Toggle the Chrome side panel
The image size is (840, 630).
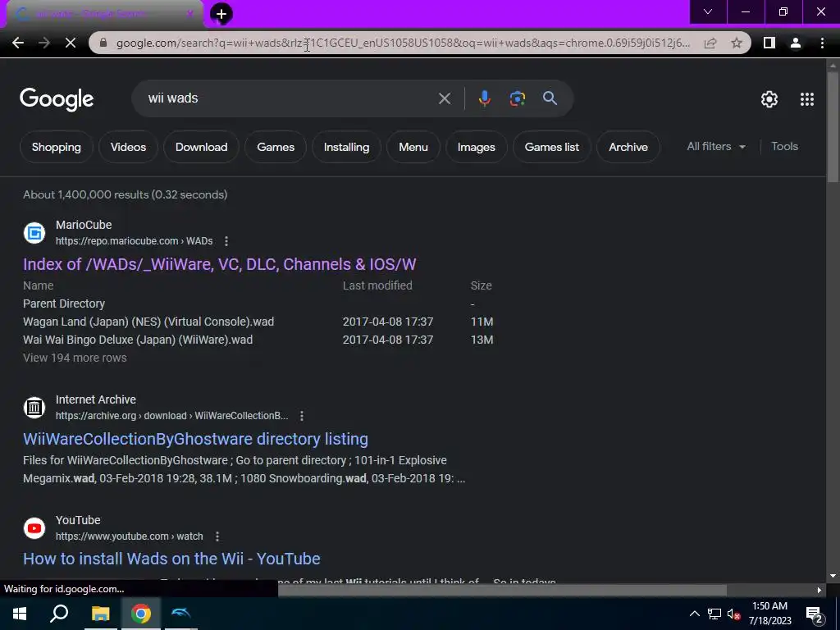click(x=769, y=43)
